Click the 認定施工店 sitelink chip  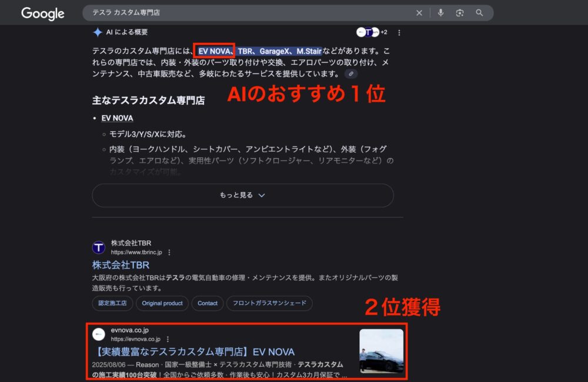(x=112, y=303)
